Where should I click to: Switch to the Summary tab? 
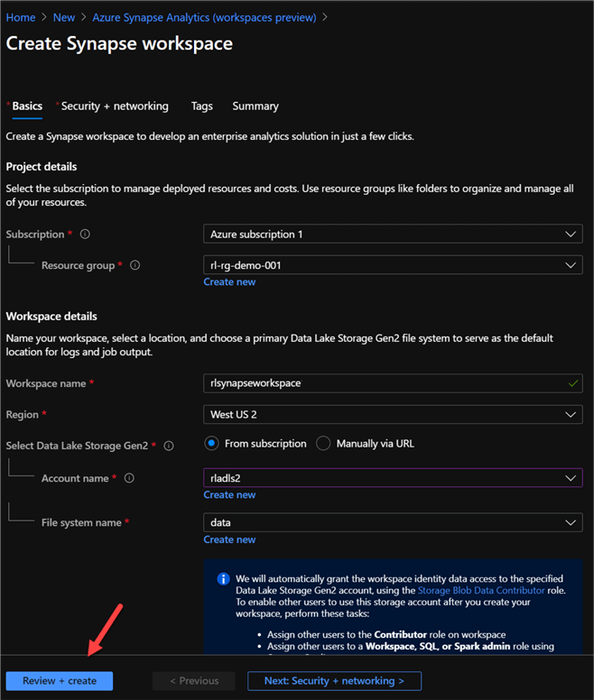(x=255, y=106)
